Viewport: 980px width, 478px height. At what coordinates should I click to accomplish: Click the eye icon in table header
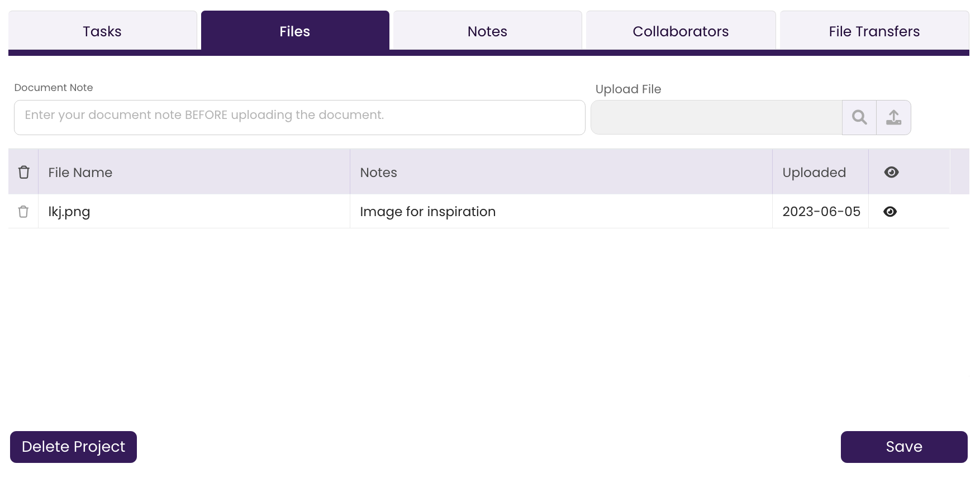click(x=892, y=172)
